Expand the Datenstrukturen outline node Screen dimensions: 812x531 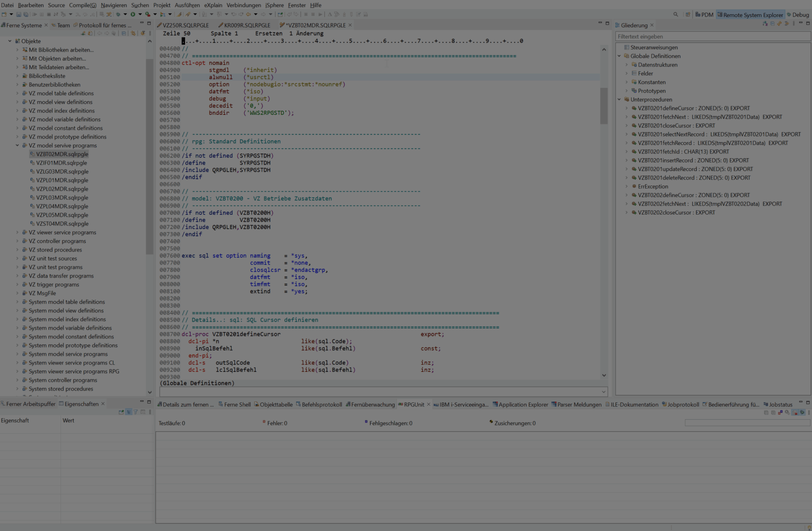626,65
